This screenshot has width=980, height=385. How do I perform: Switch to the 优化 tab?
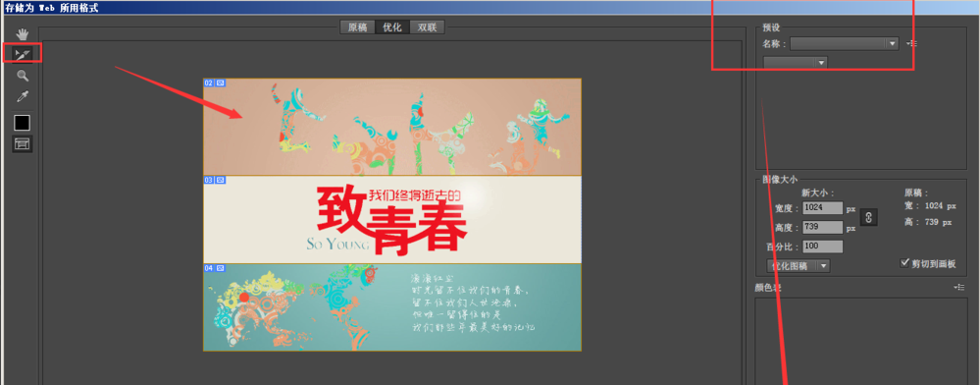(x=391, y=27)
